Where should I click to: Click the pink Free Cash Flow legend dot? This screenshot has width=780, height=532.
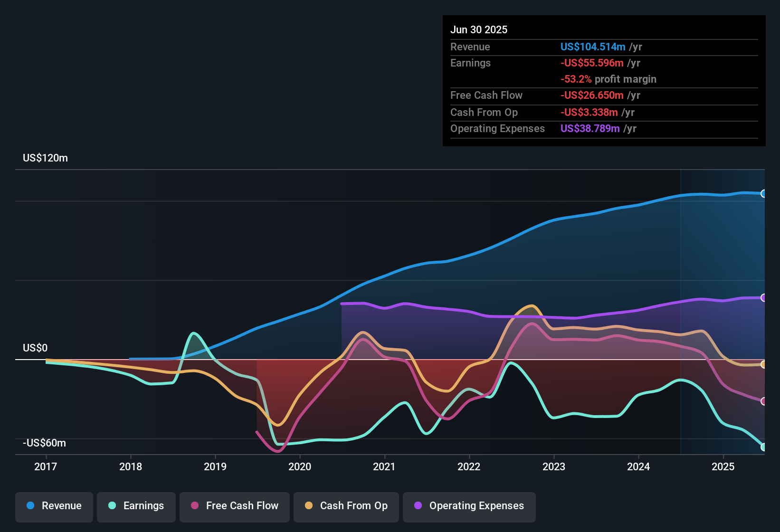click(194, 506)
